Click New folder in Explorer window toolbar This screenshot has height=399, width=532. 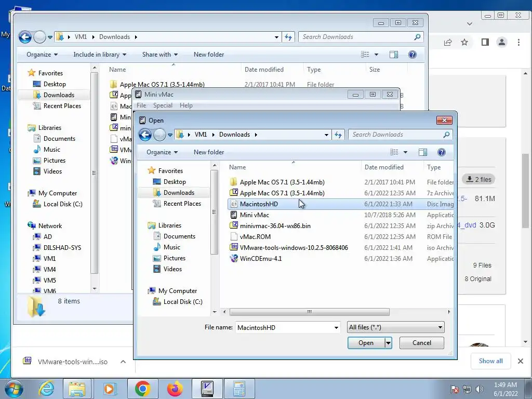coord(209,55)
